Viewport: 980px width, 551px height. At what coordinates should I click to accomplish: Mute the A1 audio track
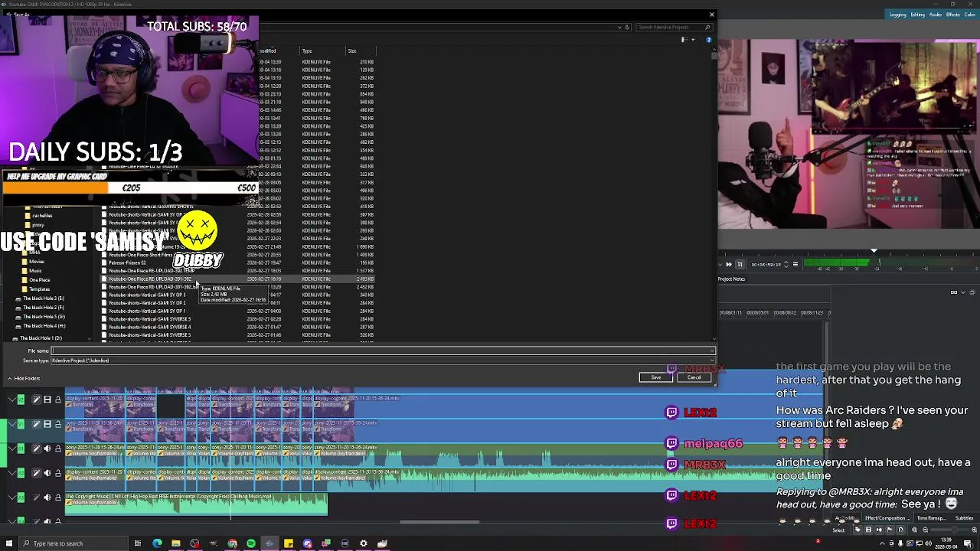pyautogui.click(x=47, y=448)
